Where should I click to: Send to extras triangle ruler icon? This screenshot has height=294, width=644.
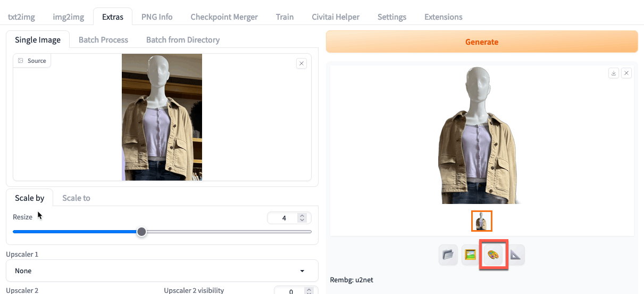(516, 255)
